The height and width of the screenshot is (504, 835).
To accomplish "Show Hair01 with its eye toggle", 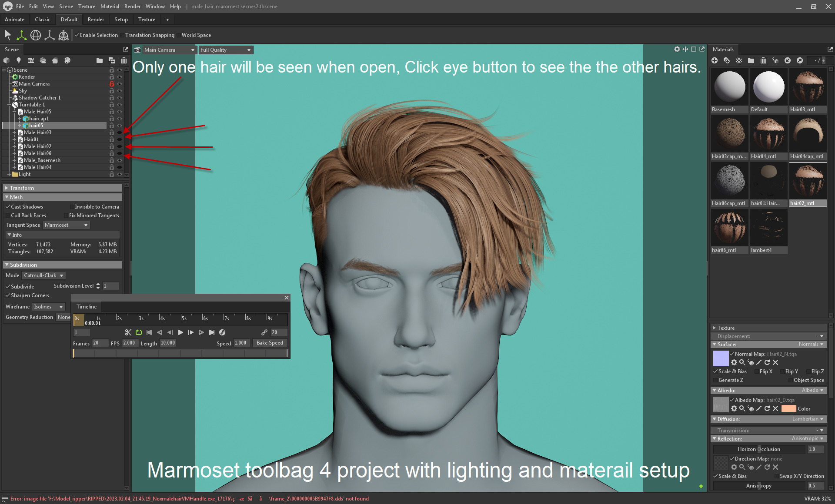I will tap(120, 139).
